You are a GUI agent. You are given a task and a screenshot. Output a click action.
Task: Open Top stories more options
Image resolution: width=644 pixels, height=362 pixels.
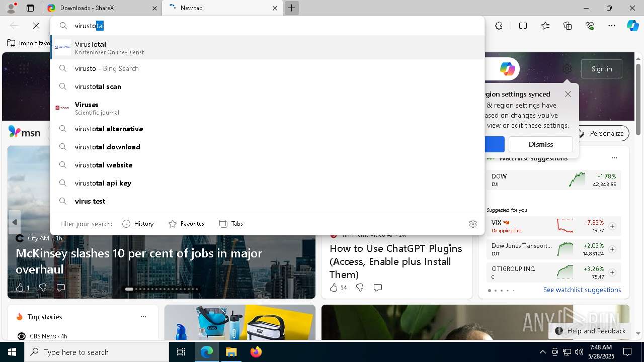[x=143, y=317]
